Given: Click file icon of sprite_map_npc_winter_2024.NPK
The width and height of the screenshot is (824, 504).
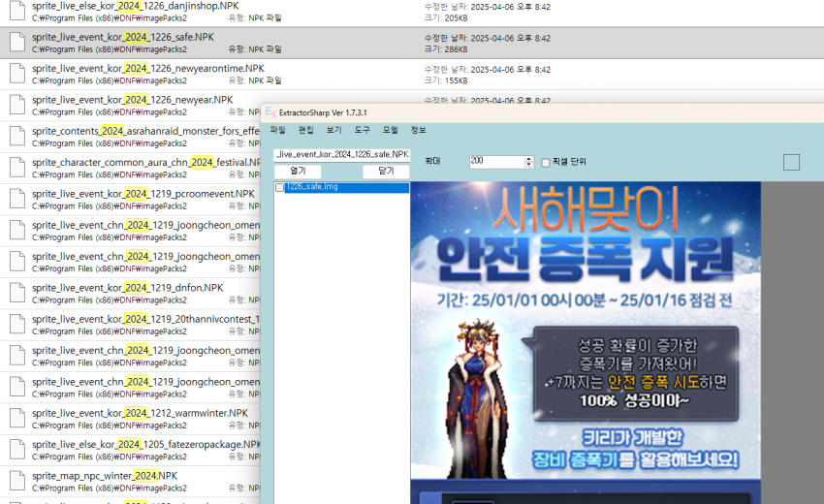Looking at the screenshot, I should 16,481.
